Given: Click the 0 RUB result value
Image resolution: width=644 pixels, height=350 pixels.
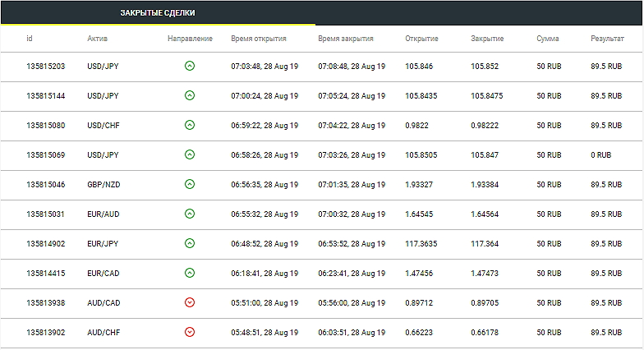Looking at the screenshot, I should (x=601, y=154).
